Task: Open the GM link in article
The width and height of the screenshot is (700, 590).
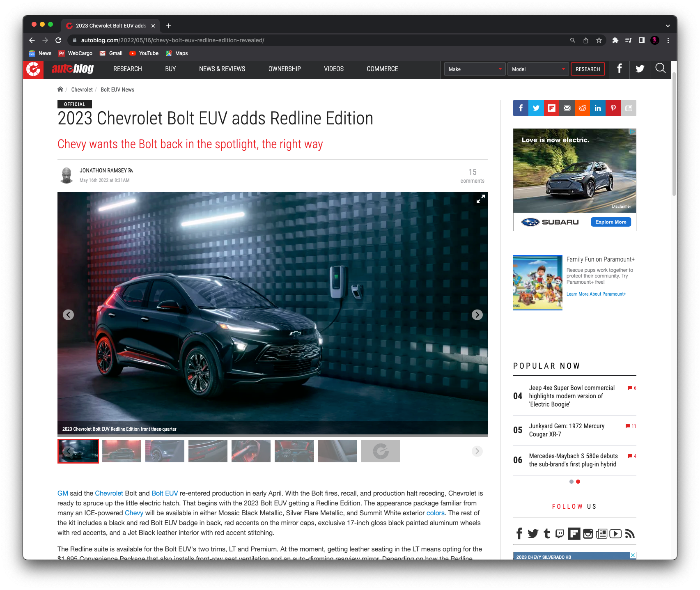Action: [x=62, y=493]
